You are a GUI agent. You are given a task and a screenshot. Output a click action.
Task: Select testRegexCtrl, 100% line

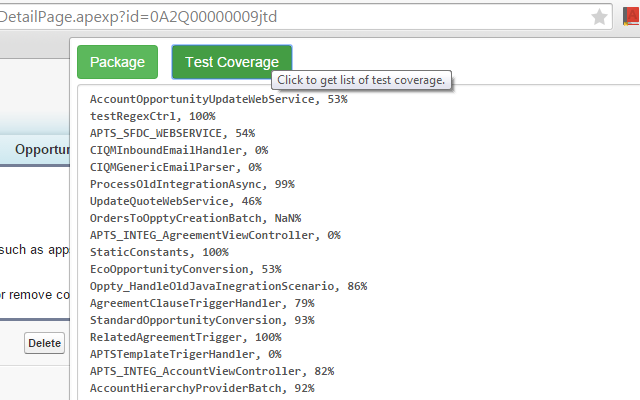pos(153,116)
